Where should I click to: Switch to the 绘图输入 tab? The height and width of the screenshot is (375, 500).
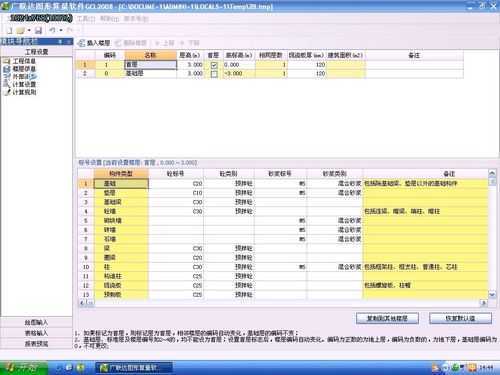[x=36, y=323]
